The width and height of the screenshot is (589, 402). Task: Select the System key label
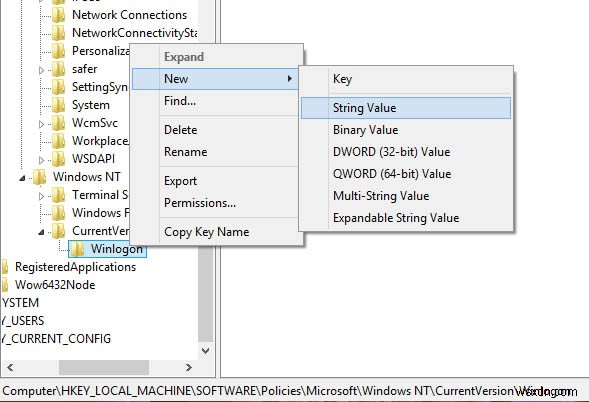pos(91,105)
